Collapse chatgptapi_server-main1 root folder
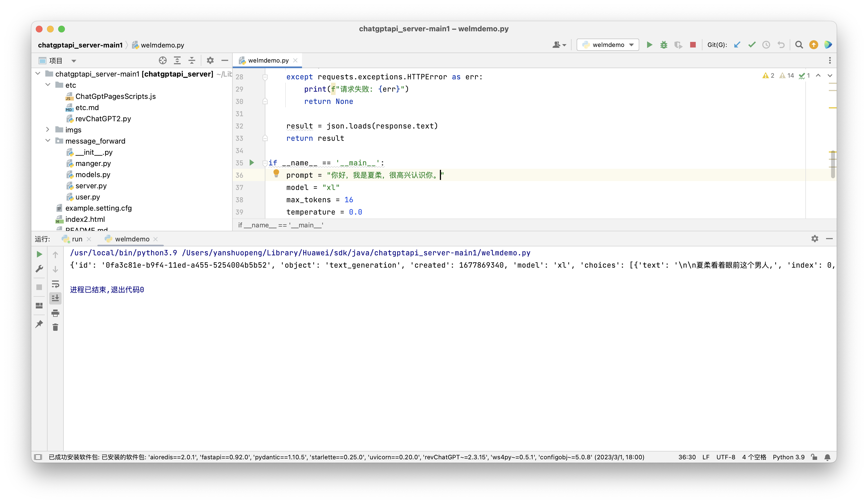 [38, 74]
